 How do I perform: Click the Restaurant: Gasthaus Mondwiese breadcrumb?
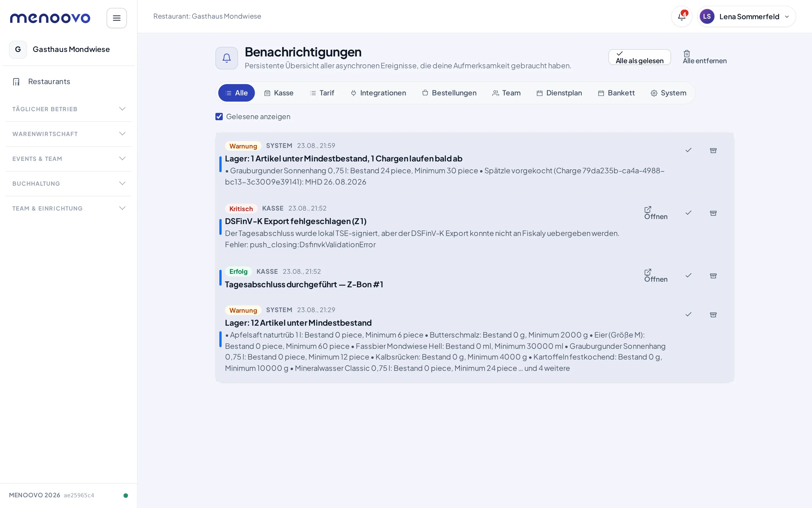tap(207, 16)
